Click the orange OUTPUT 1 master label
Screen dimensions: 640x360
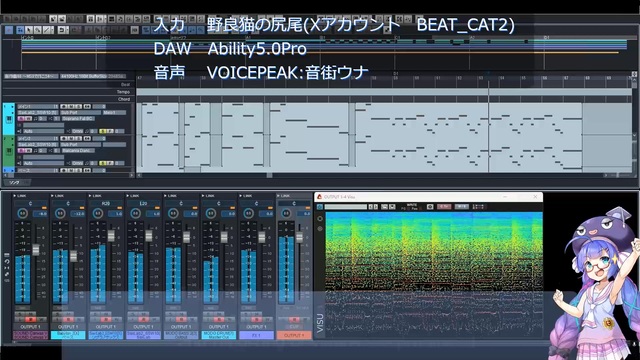293,335
